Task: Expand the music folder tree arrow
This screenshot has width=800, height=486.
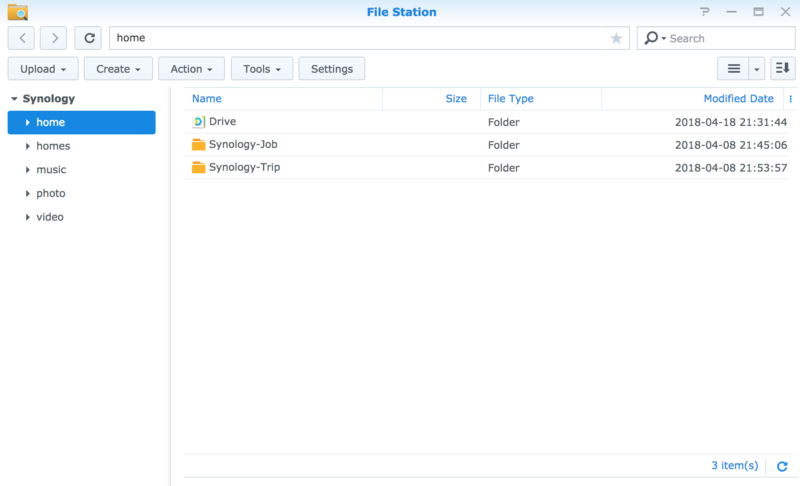Action: pos(28,170)
